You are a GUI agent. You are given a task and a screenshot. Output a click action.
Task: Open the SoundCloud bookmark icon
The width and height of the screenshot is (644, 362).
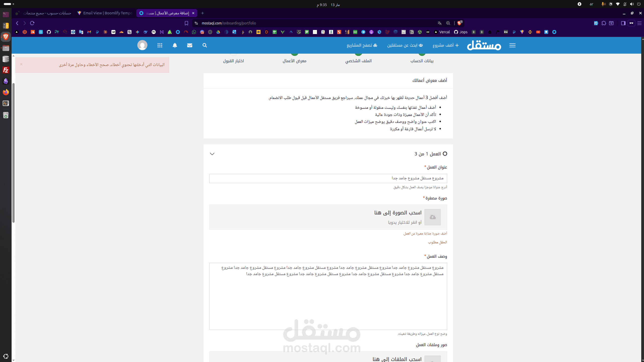(x=33, y=32)
